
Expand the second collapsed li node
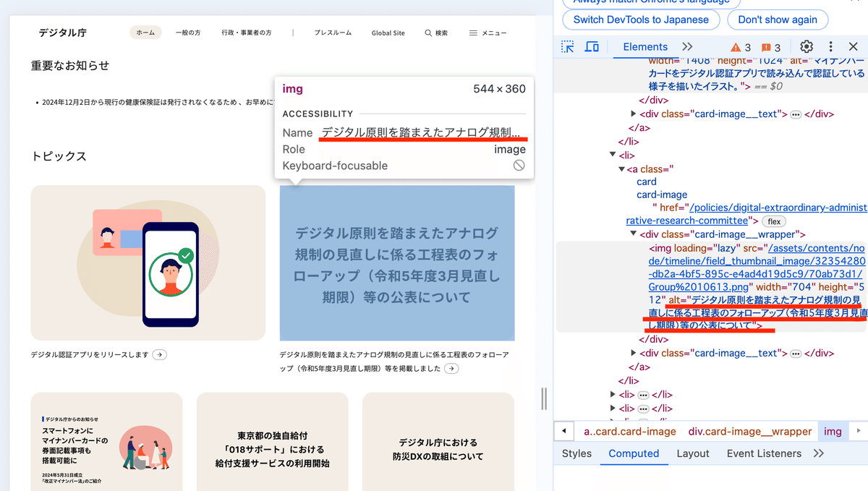(613, 409)
